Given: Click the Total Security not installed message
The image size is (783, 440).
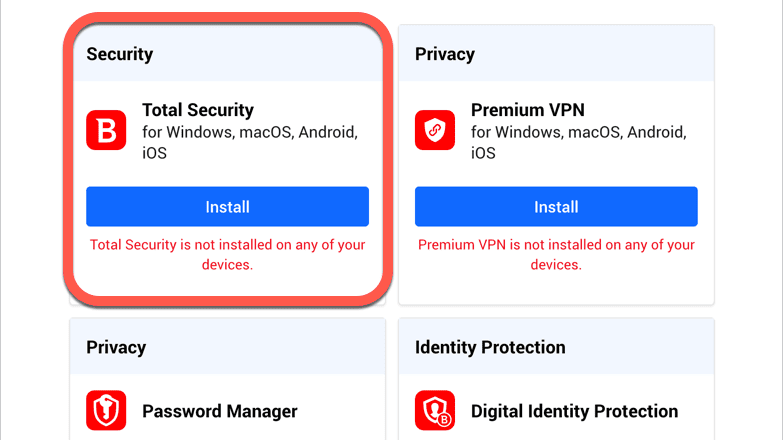Looking at the screenshot, I should click(x=227, y=255).
